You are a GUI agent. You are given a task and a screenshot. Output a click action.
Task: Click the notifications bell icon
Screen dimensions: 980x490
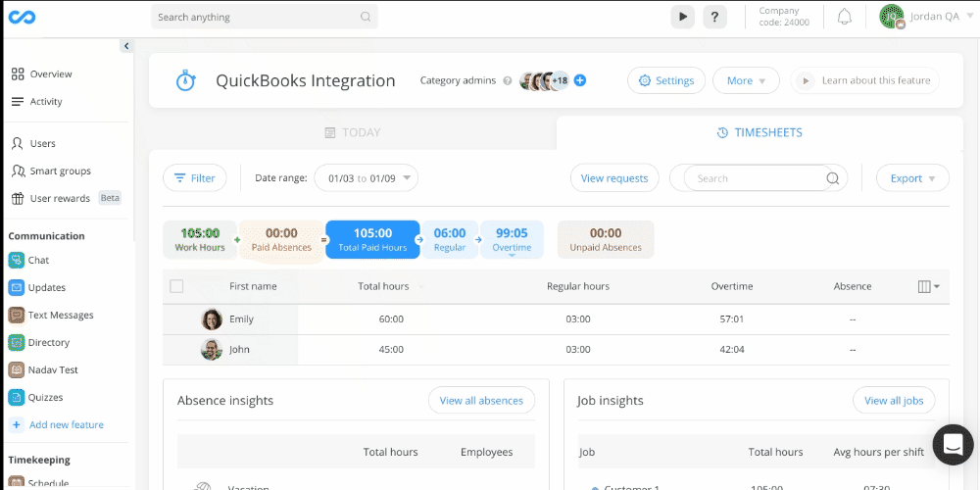point(844,17)
